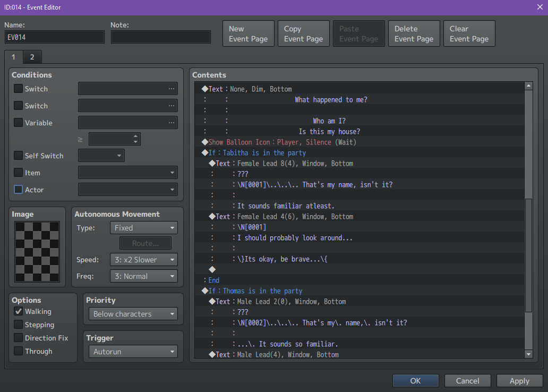
Task: Decrease the variable threshold with the down arrow
Action: pyautogui.click(x=135, y=142)
